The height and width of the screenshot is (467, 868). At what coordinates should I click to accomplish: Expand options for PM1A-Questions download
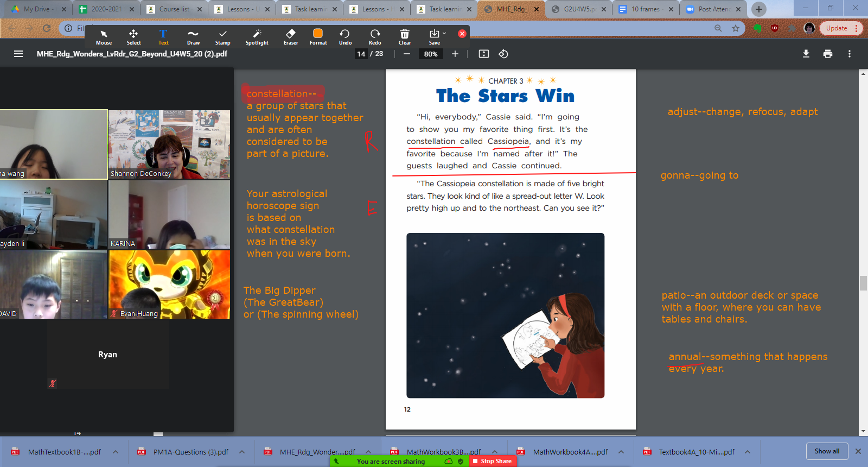point(242,452)
